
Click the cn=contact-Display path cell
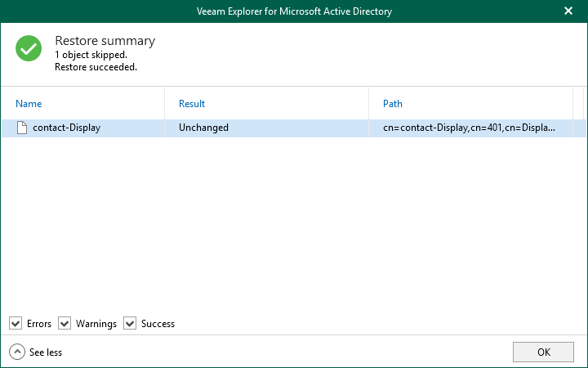[x=469, y=128]
